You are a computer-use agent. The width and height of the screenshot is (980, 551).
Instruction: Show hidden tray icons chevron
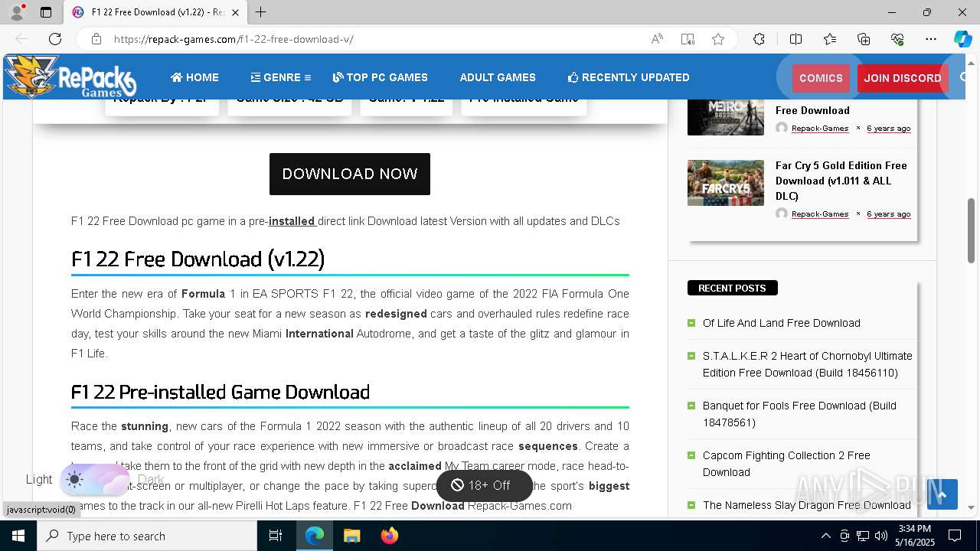point(825,536)
